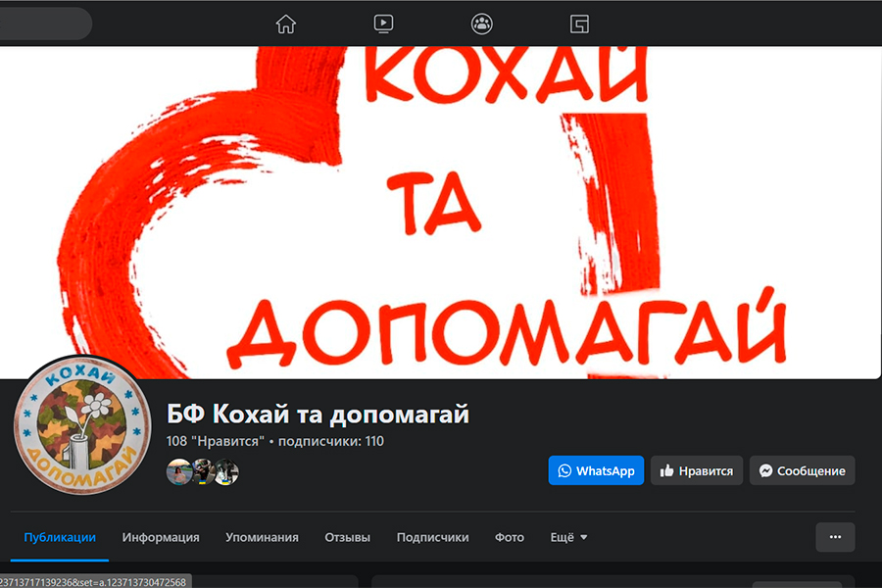Viewport: 882px width, 588px height.
Task: Open the round page profile picture
Action: pyautogui.click(x=82, y=426)
